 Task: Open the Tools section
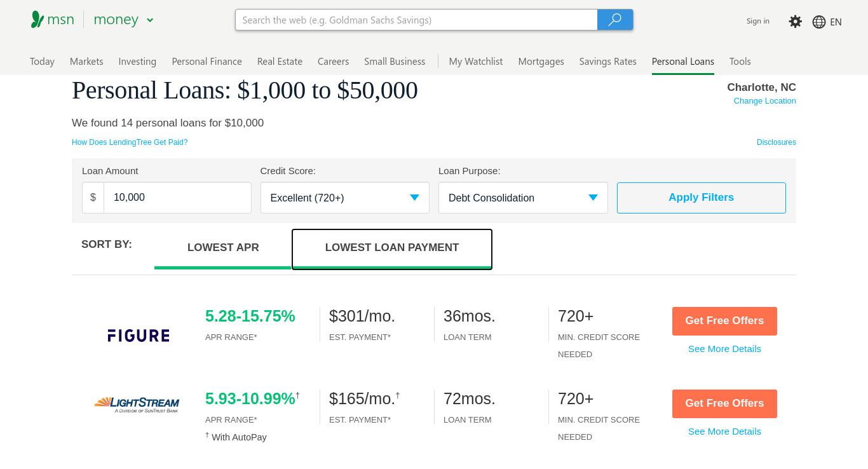pyautogui.click(x=740, y=62)
